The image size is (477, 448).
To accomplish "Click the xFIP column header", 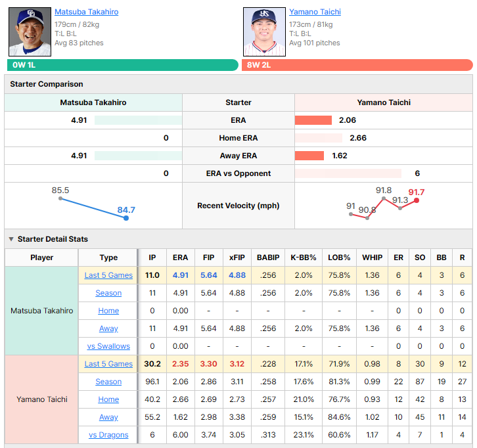I will click(237, 258).
